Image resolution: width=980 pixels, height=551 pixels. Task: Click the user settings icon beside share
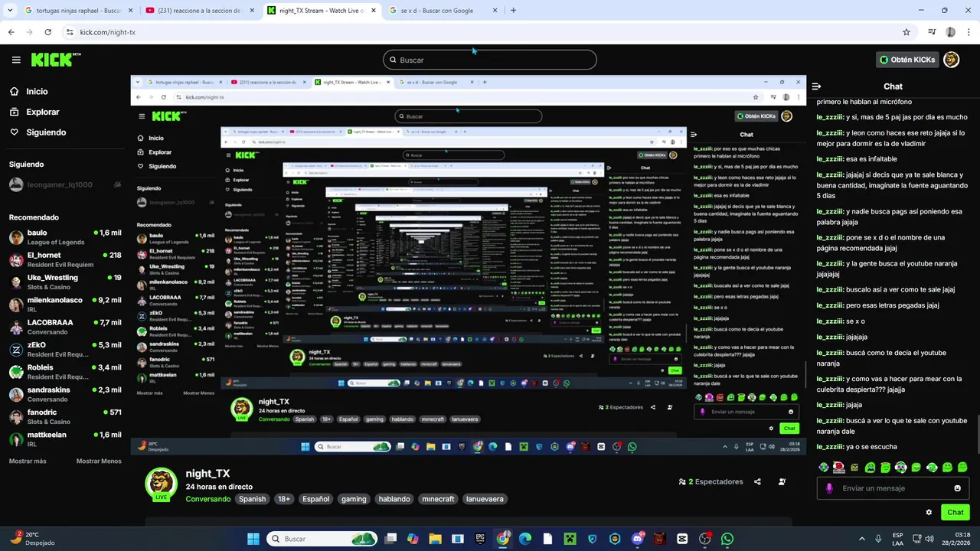pyautogui.click(x=782, y=481)
